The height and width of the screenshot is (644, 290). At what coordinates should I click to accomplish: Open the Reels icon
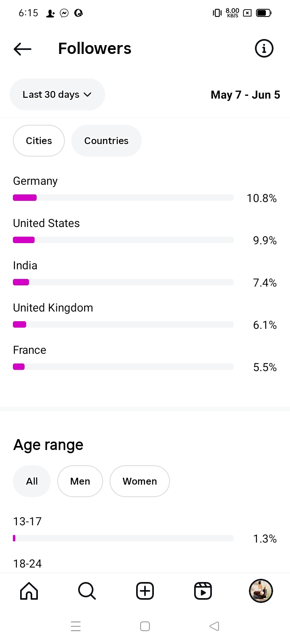coord(203,591)
